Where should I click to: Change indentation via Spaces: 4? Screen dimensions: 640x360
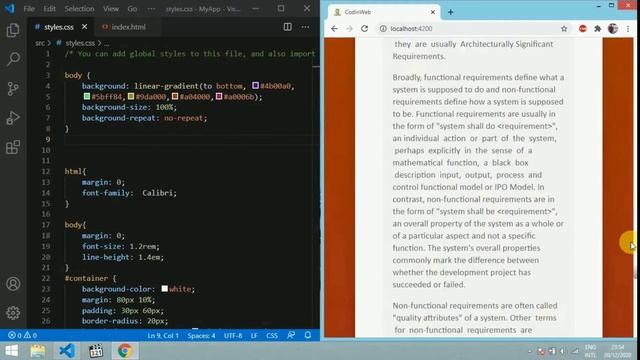[x=201, y=336]
